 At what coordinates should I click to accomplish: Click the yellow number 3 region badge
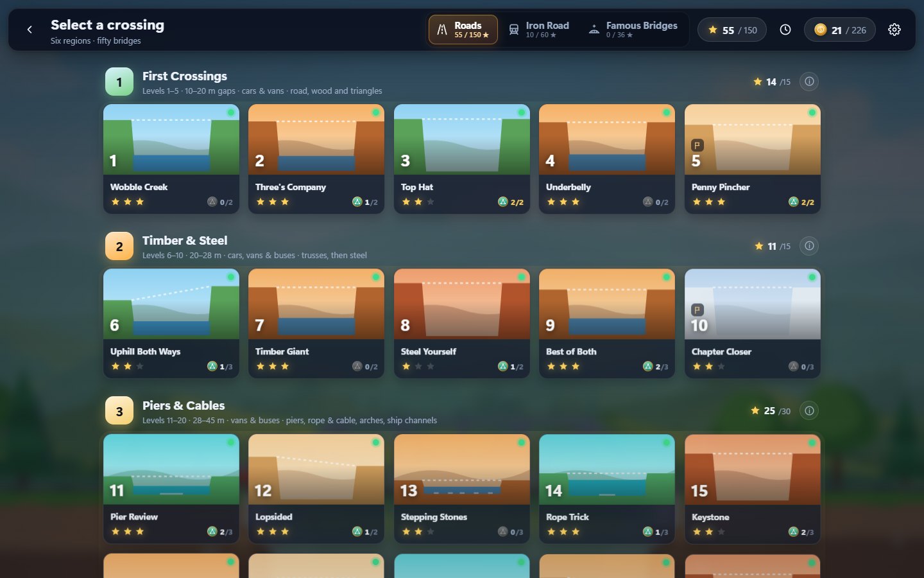[119, 411]
